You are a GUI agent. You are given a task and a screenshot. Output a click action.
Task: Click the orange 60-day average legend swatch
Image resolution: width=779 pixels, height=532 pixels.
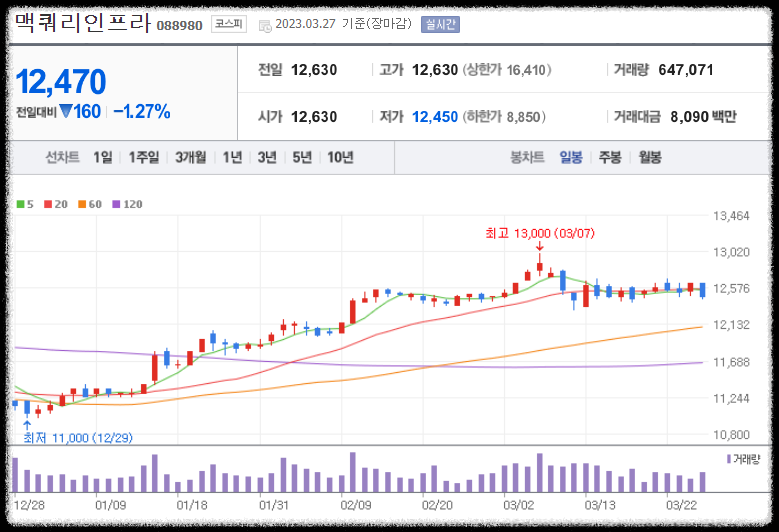(82, 204)
